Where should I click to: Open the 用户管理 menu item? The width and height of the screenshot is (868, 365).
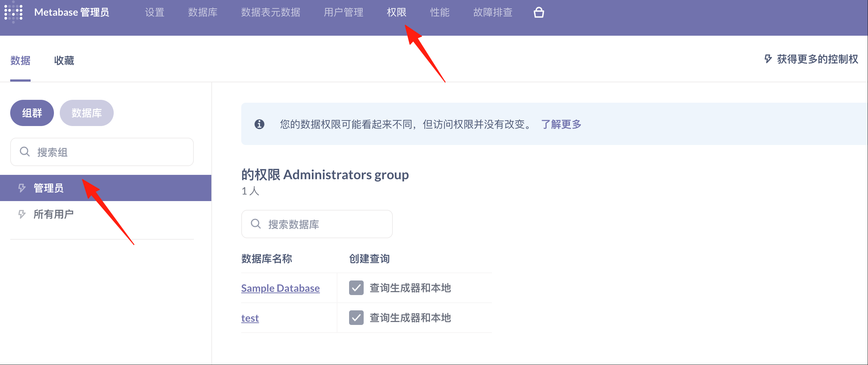pyautogui.click(x=343, y=12)
